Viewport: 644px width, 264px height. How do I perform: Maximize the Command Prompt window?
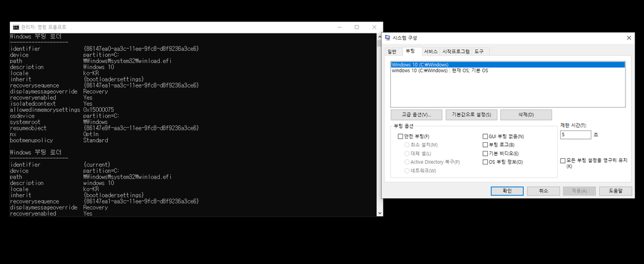pos(357,27)
